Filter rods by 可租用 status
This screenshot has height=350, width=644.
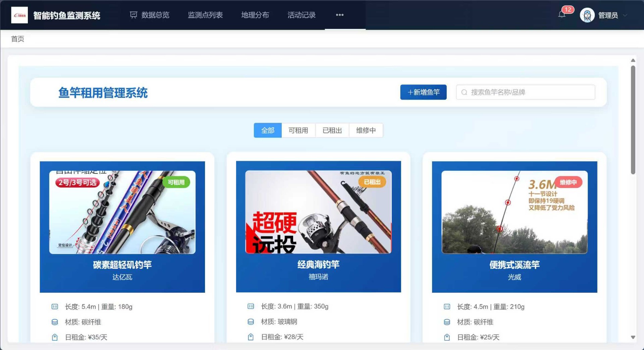tap(298, 130)
